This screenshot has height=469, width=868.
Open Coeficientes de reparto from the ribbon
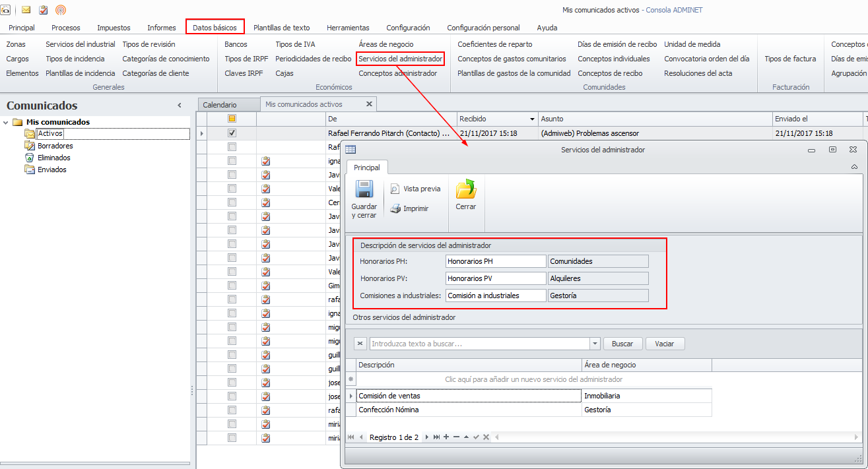[x=494, y=44]
